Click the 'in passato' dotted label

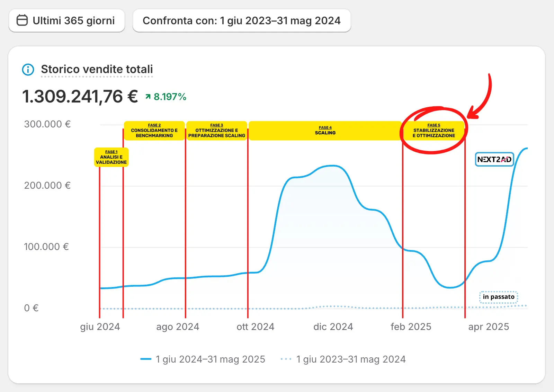(498, 297)
